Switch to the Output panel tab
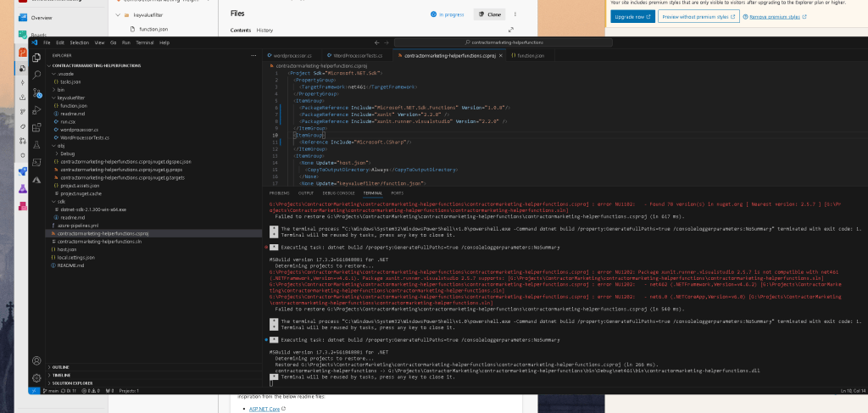This screenshot has width=868, height=413. pos(305,193)
